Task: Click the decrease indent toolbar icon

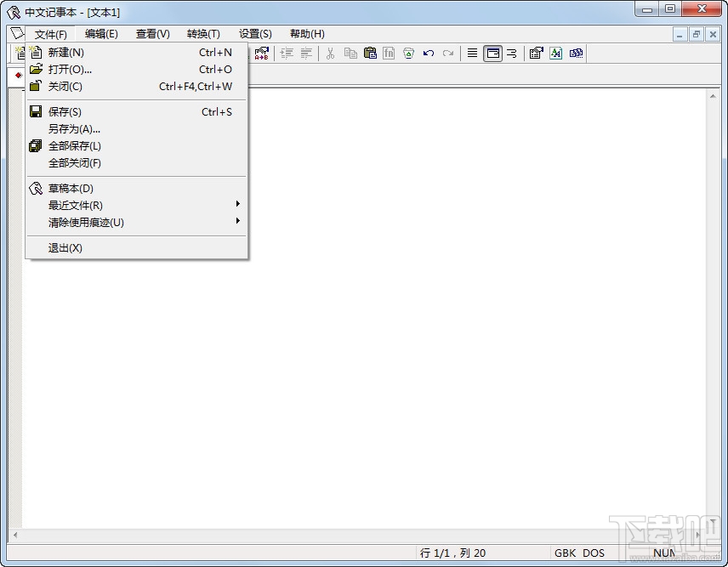Action: click(306, 54)
